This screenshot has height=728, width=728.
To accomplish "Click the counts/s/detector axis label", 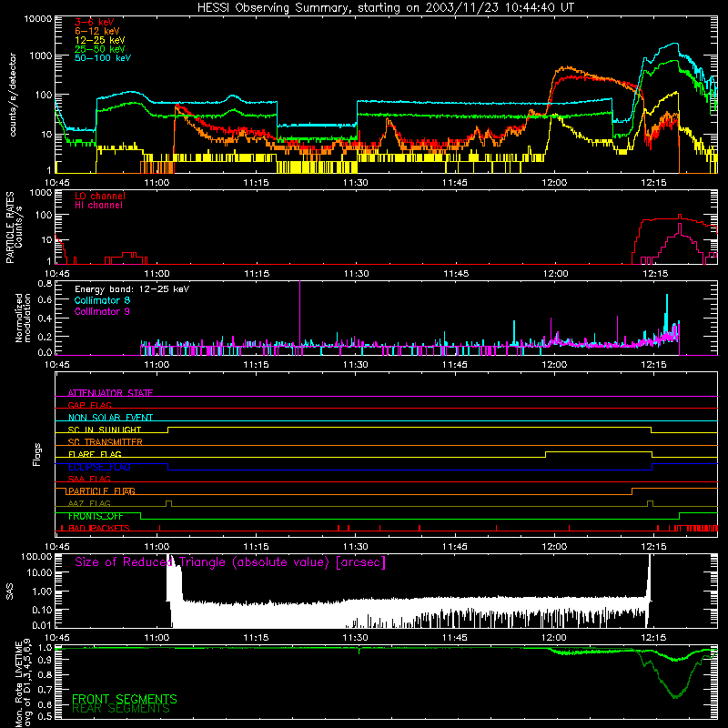I will pyautogui.click(x=13, y=95).
